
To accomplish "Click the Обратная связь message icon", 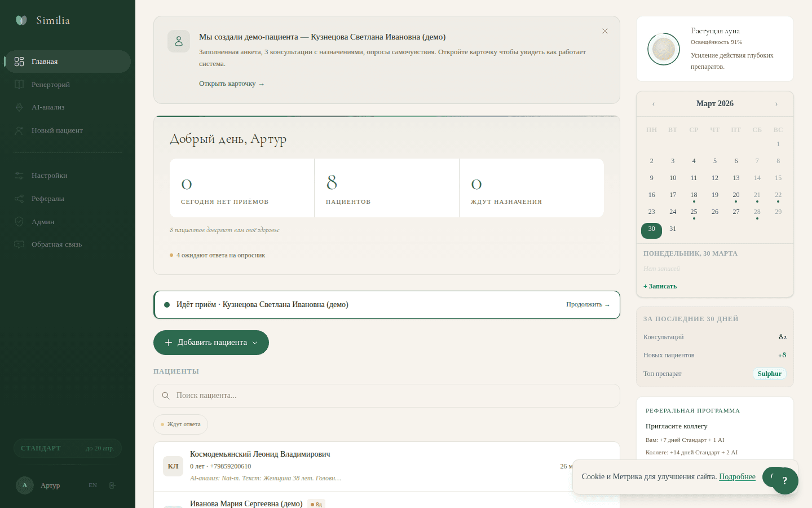I will [x=19, y=244].
